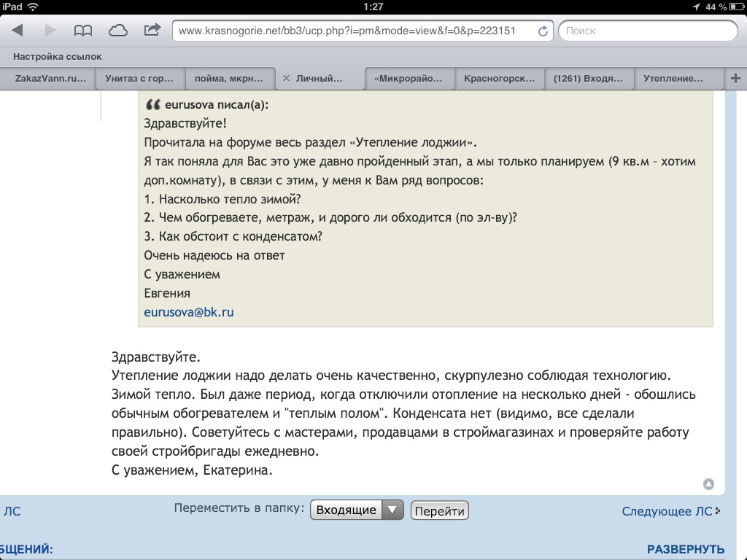Tap the share arrow icon
The width and height of the screenshot is (747, 560).
152,31
